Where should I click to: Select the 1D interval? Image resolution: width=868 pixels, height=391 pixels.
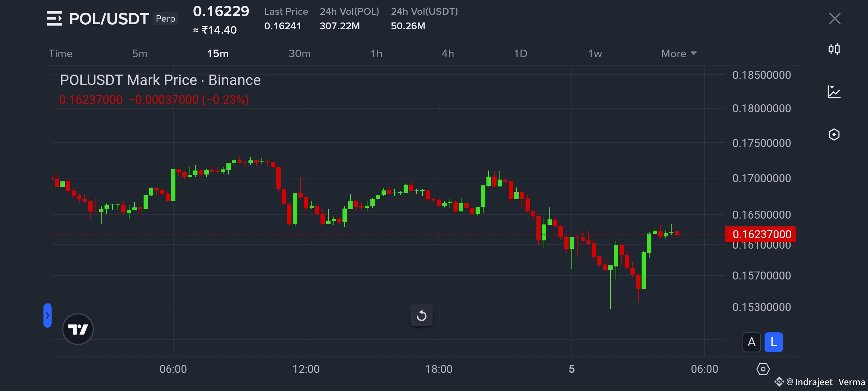520,54
